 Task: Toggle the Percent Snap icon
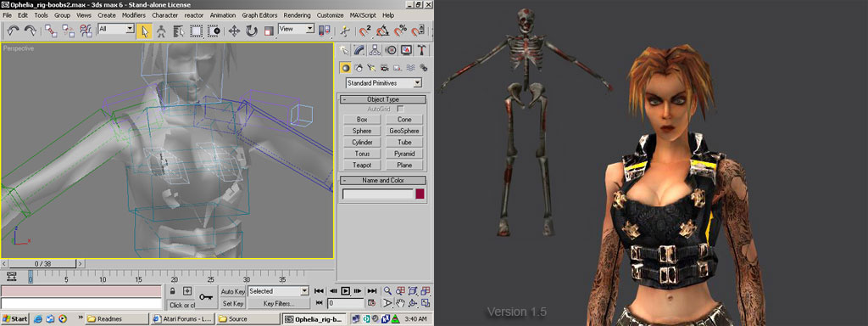coord(400,31)
